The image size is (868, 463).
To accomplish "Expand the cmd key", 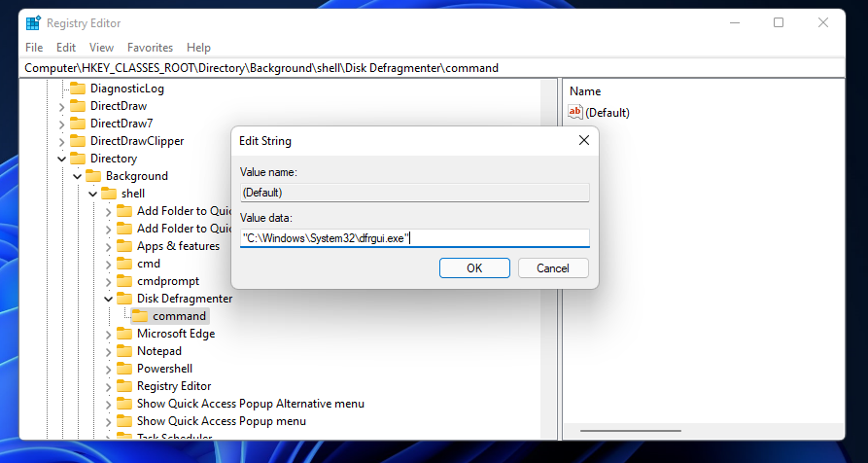I will [x=108, y=264].
